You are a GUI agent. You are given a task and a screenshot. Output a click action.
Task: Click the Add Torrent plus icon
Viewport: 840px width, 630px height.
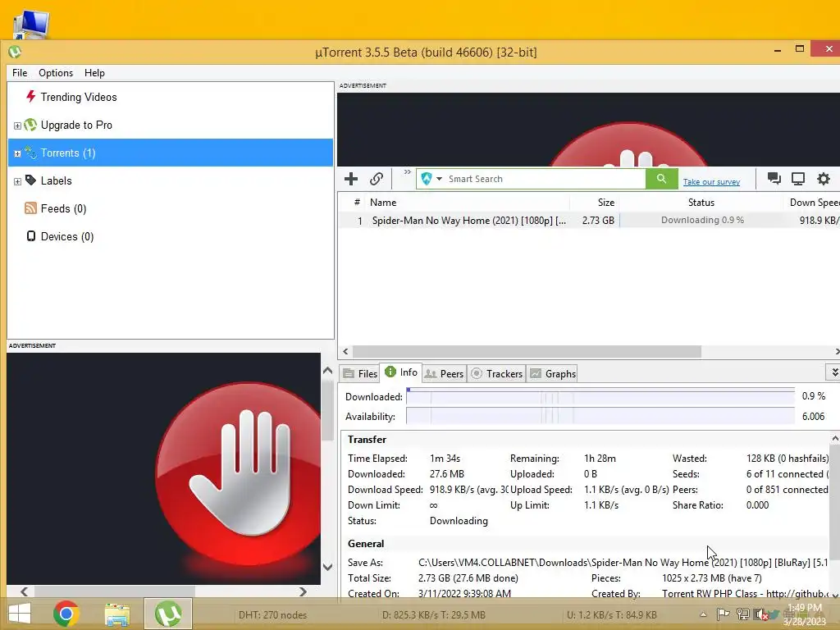tap(351, 179)
